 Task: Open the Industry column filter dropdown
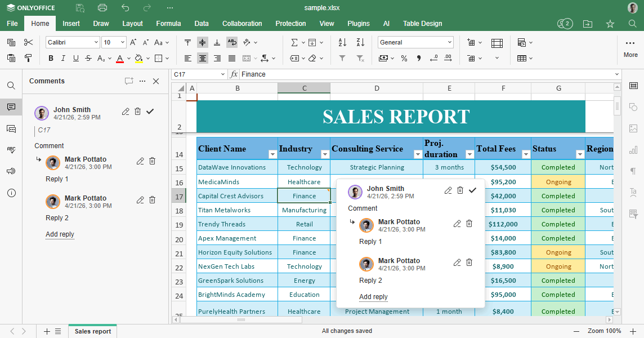[324, 154]
